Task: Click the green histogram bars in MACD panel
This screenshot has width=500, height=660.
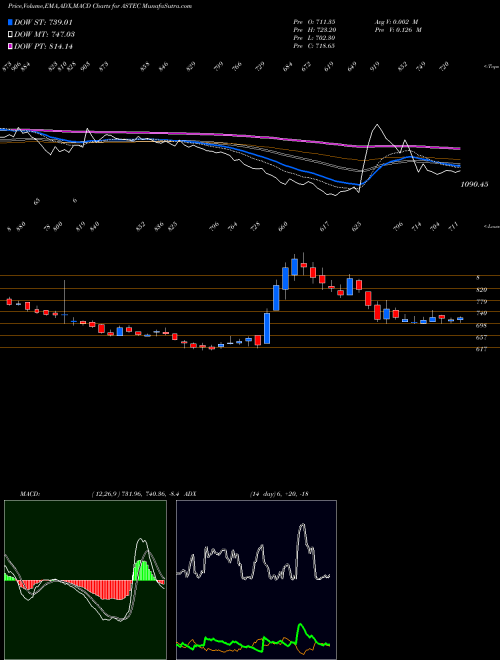Action: coord(143,571)
